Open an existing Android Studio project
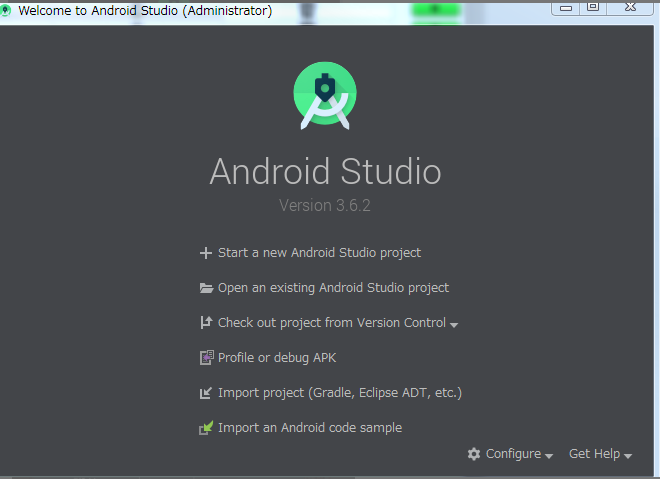 (333, 288)
